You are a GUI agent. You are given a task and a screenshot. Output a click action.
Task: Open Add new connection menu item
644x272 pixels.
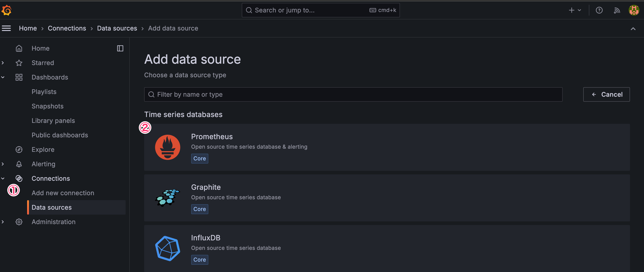coord(63,193)
